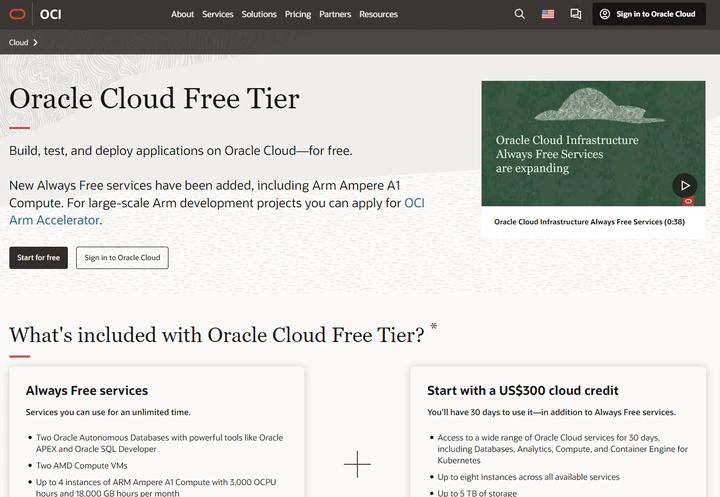Click the Oracle red logo icon
This screenshot has height=497, width=720.
click(x=17, y=14)
